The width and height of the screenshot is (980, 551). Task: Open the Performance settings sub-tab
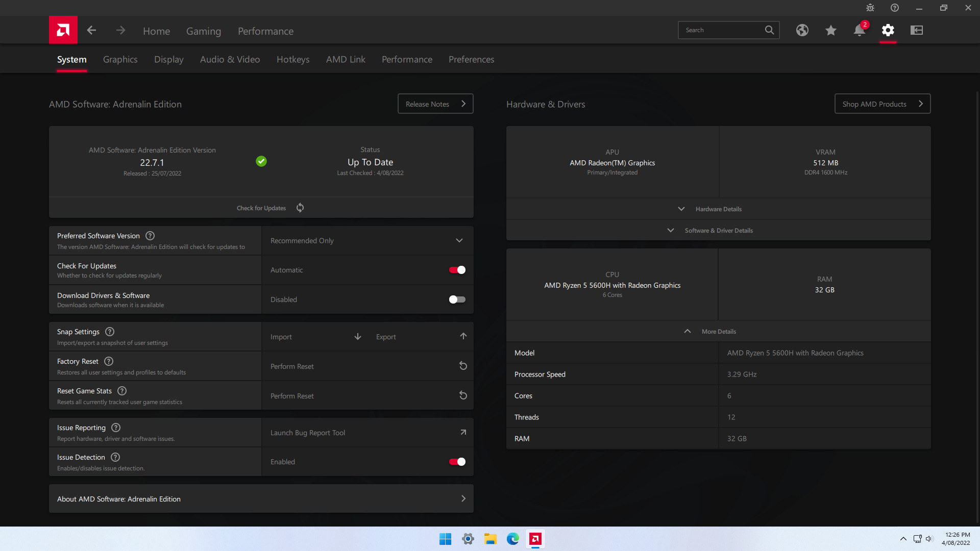point(407,59)
